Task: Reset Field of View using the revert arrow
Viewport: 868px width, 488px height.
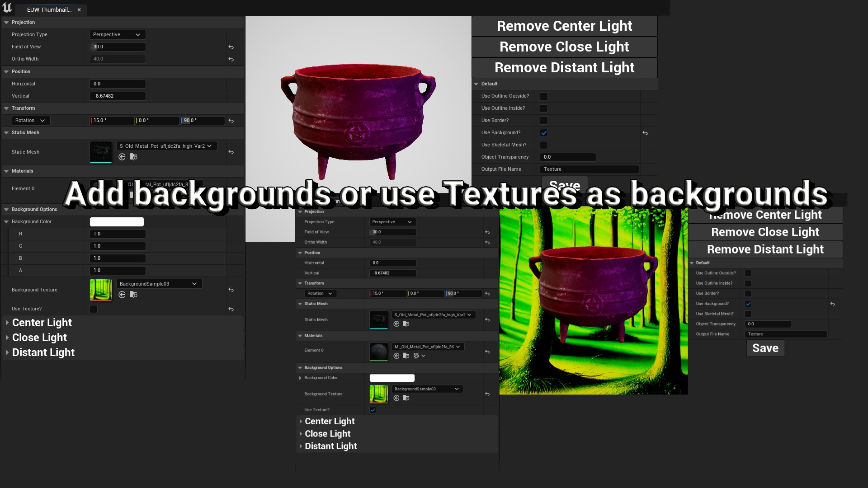Action: [x=231, y=47]
